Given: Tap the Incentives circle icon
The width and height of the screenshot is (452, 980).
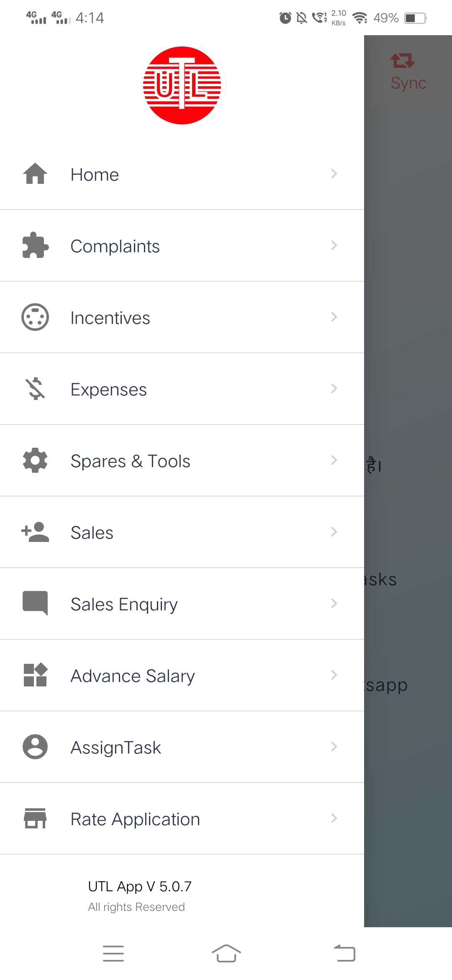Looking at the screenshot, I should [35, 317].
